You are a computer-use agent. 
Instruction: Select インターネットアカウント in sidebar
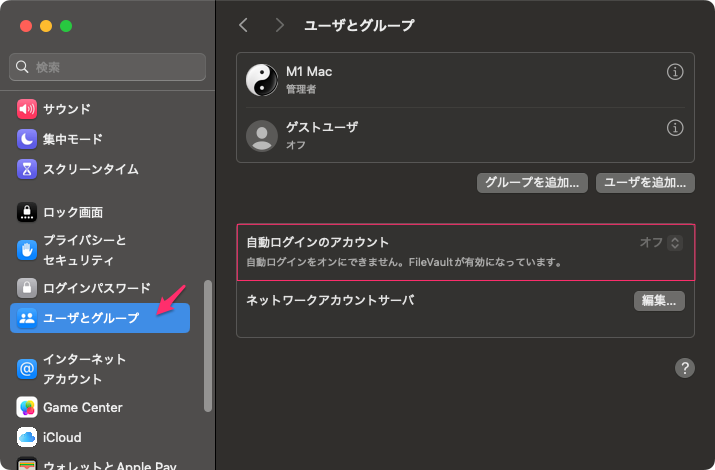pyautogui.click(x=84, y=369)
